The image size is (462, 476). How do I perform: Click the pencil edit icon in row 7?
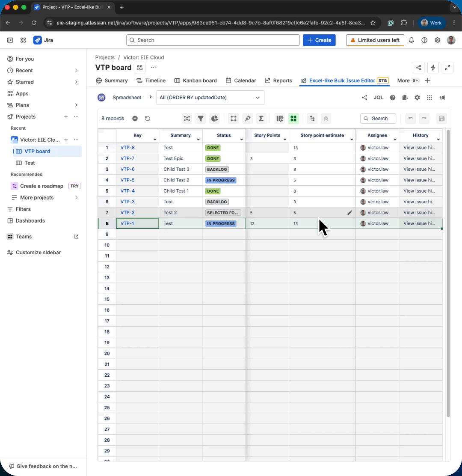coord(349,213)
